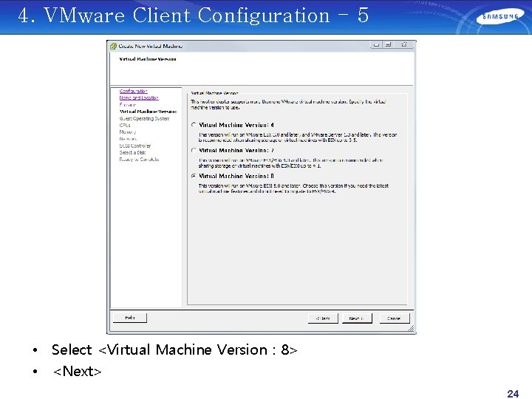Click Virtual Machine Version step in sidebar

pyautogui.click(x=148, y=112)
